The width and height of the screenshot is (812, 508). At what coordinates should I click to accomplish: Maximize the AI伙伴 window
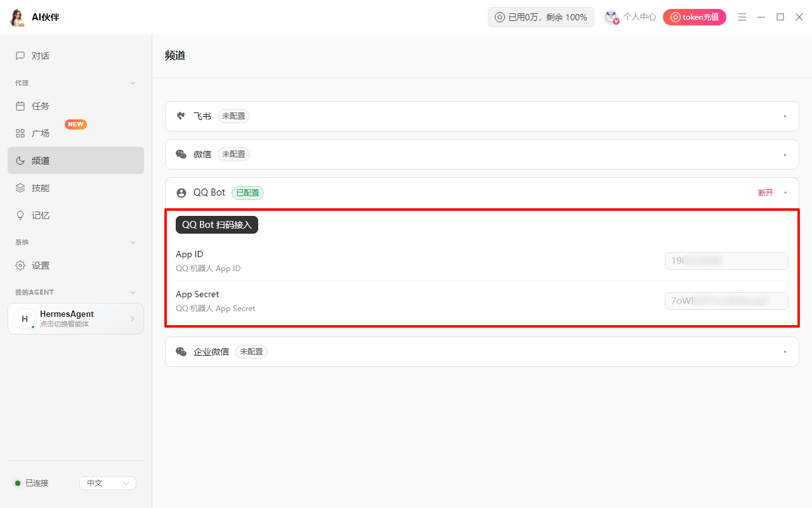(780, 17)
